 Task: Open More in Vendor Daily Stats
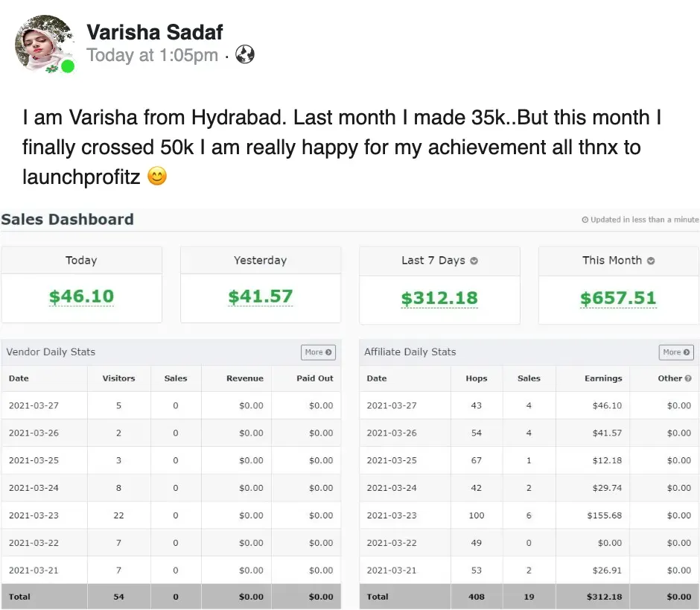coord(318,352)
